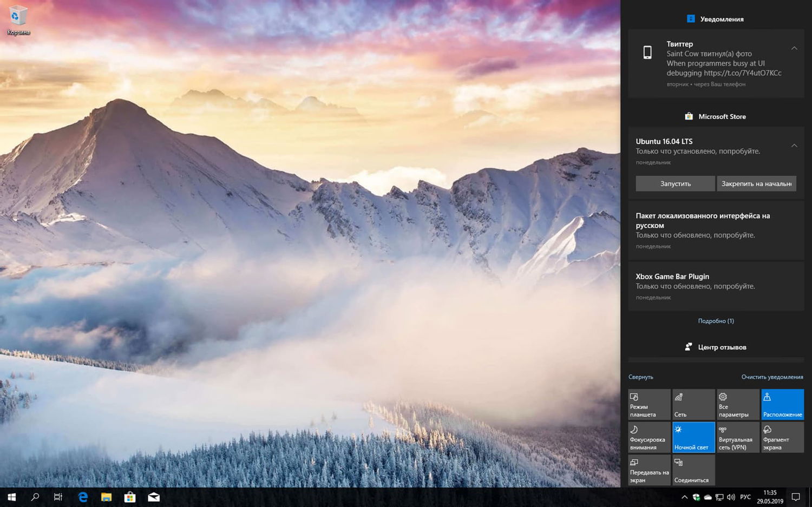
Task: Select the Соединиться tile
Action: [x=693, y=470]
